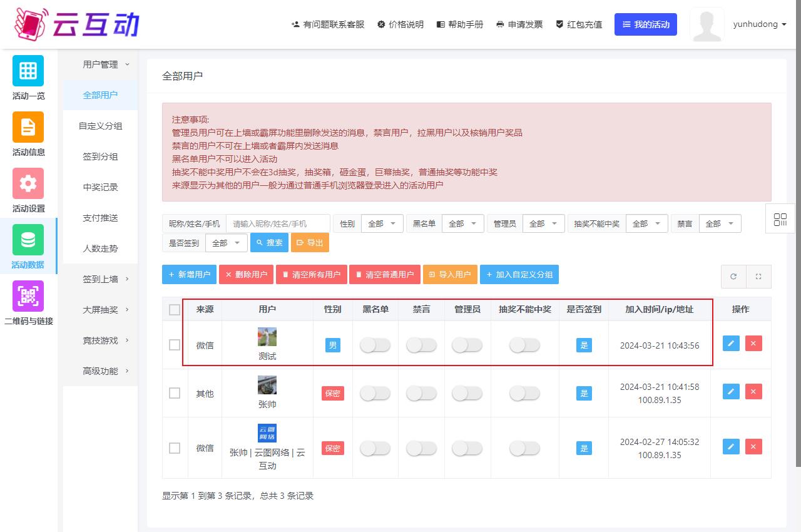
Task: Toggle 抽奖不能中奖 switch for user 测试
Action: (524, 344)
